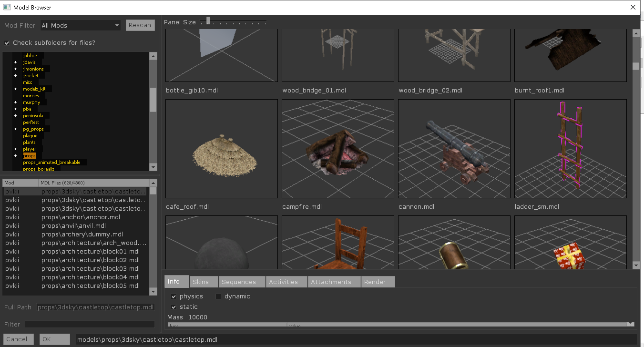
Task: Expand the jimonions folder node
Action: click(x=15, y=69)
